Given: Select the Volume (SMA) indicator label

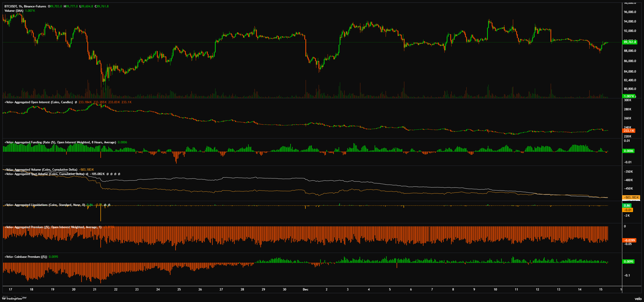Looking at the screenshot, I should (x=14, y=11).
